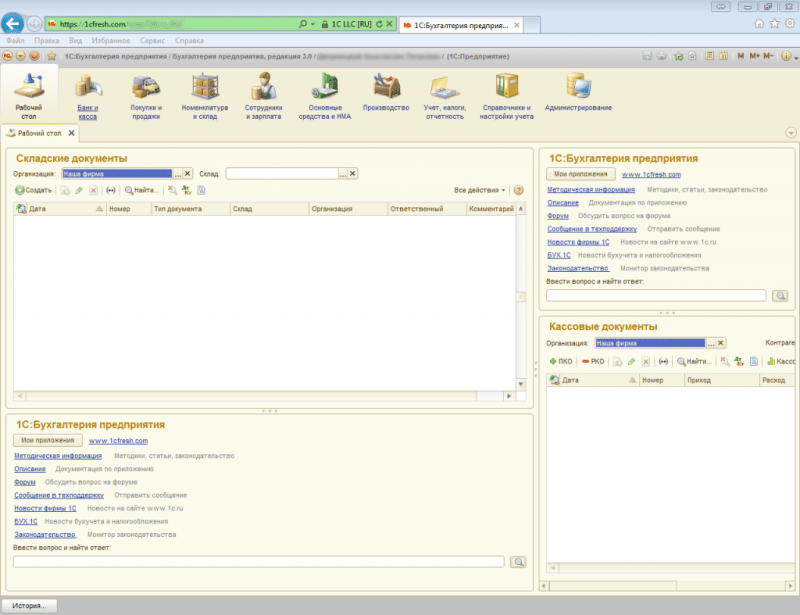Click the bottom question search input field

(259, 562)
